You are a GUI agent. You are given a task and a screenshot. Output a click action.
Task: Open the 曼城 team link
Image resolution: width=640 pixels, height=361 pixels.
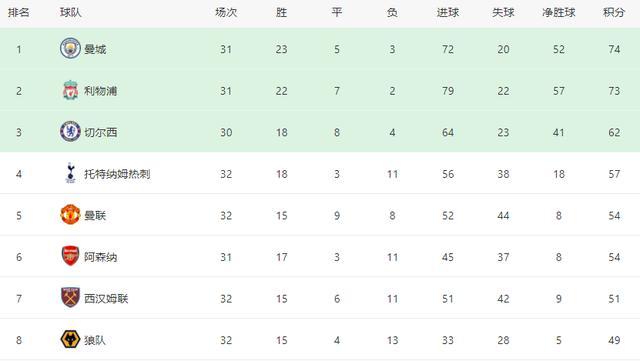coord(95,49)
